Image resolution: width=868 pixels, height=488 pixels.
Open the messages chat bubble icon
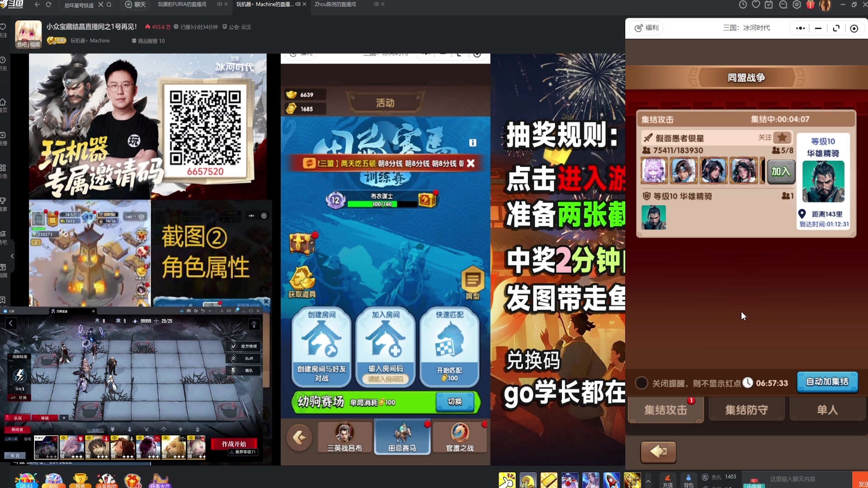point(783,5)
